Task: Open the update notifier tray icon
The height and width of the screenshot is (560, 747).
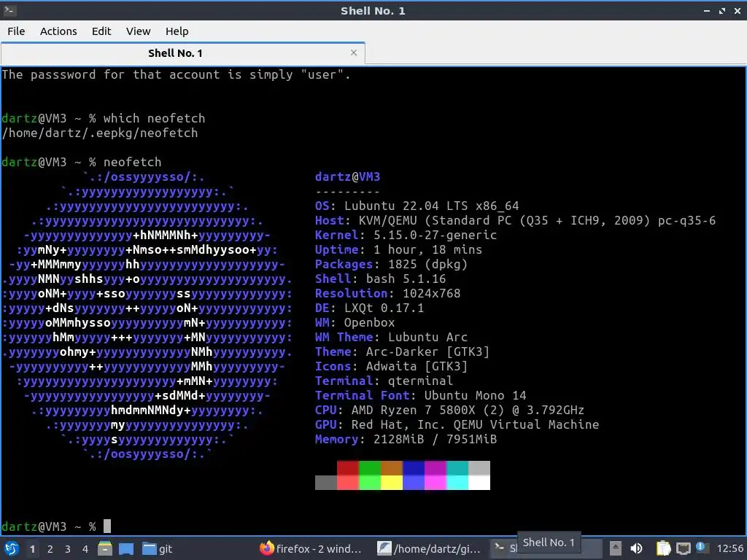Action: tap(701, 547)
